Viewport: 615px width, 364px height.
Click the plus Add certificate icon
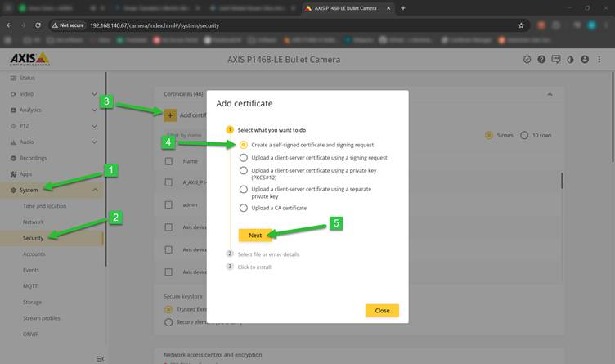[x=170, y=115]
